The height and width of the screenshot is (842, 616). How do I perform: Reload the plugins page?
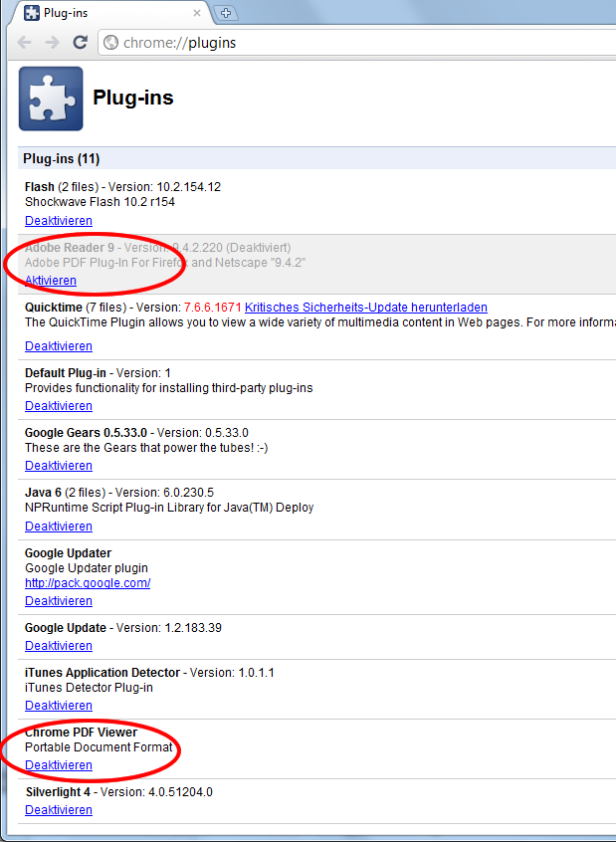point(81,43)
